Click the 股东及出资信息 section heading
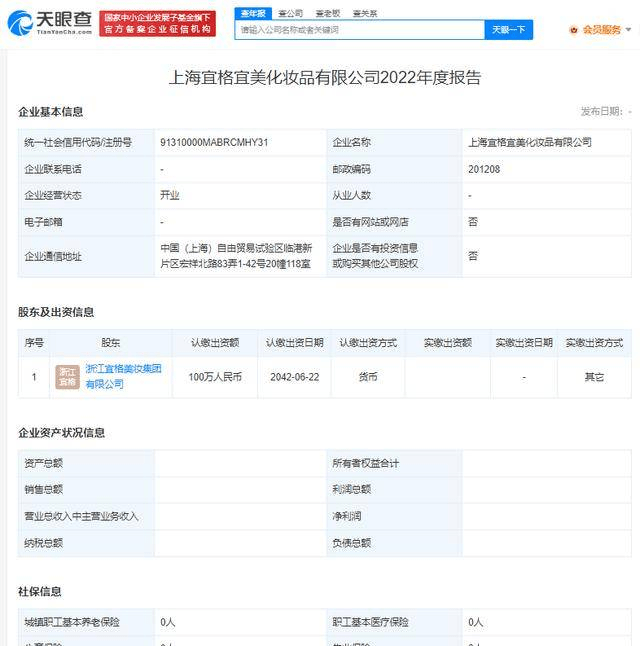 pyautogui.click(x=56, y=311)
